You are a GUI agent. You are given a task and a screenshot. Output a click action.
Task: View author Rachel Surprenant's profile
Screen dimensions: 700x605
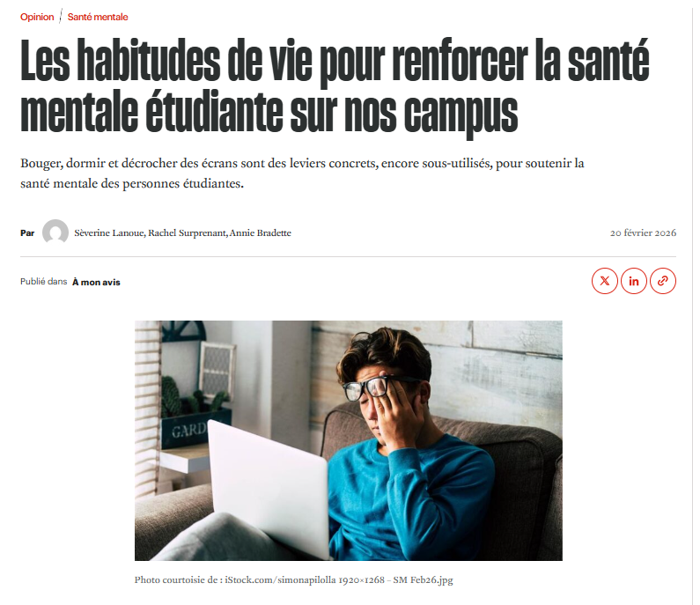[187, 232]
